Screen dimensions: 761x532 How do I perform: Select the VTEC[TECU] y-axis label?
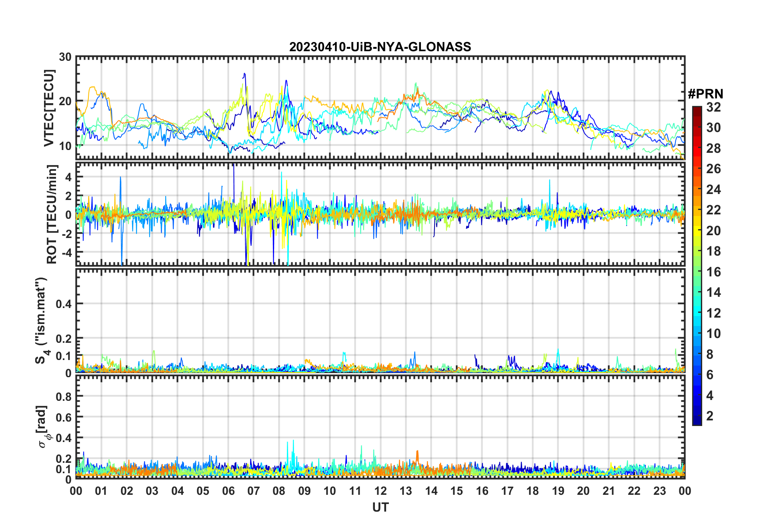click(49, 108)
